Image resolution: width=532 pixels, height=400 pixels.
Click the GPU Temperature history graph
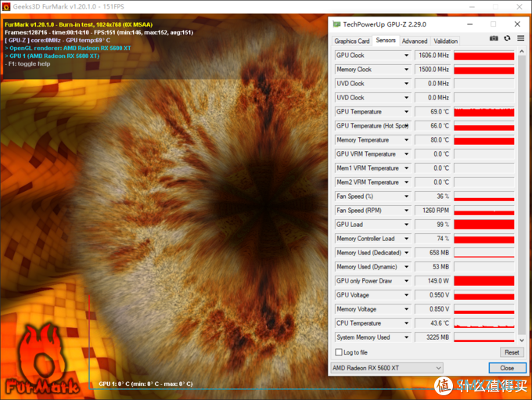point(483,112)
